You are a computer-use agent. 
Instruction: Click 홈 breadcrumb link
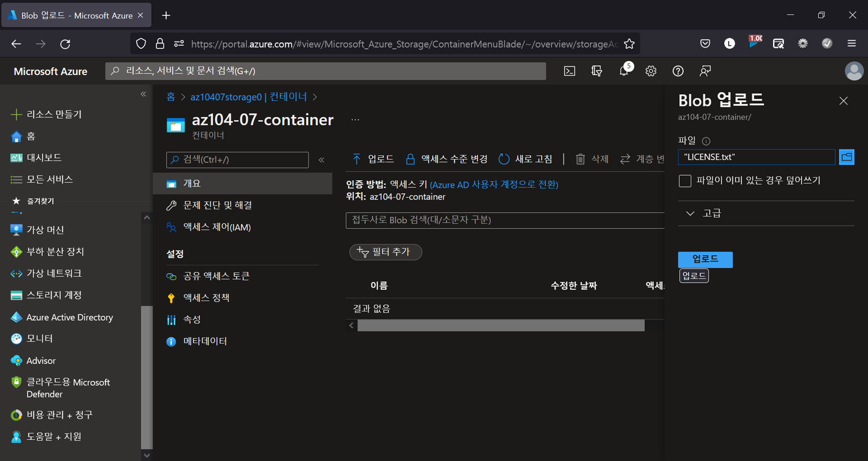171,97
